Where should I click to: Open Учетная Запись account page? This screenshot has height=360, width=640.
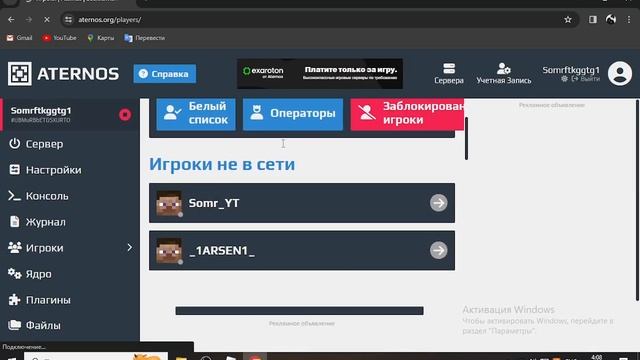[x=504, y=73]
